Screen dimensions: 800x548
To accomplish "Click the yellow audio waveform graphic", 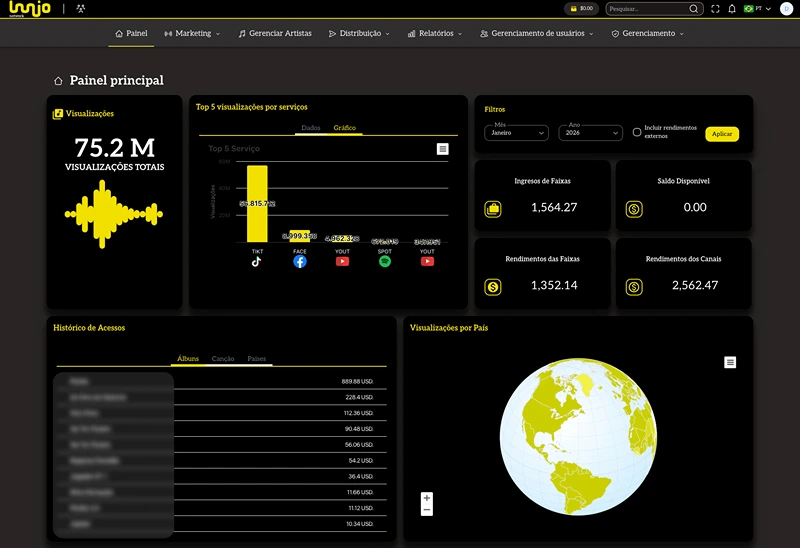I will coord(113,214).
